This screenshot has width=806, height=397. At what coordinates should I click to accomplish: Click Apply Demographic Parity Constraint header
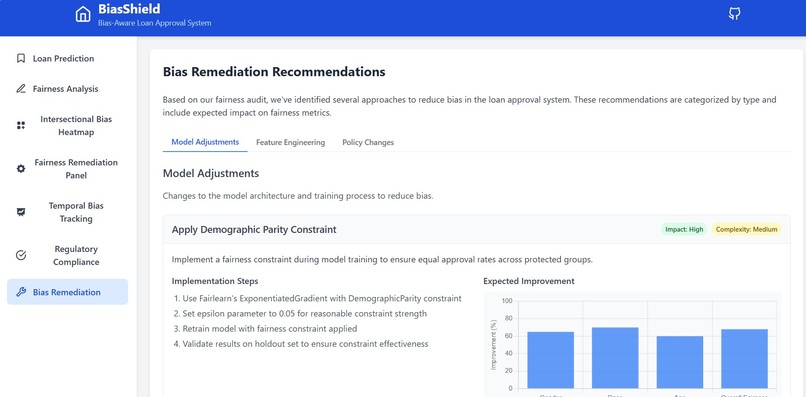(x=254, y=229)
